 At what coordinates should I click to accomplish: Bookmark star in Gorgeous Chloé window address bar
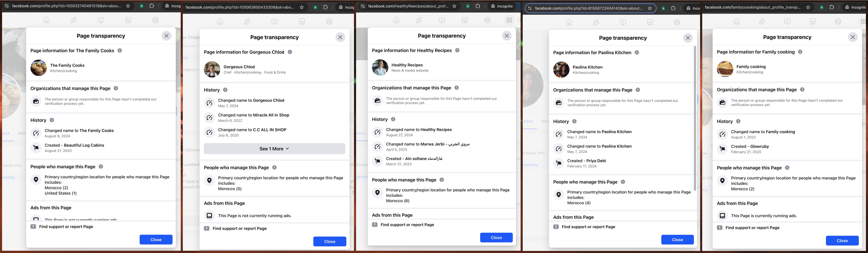click(302, 7)
